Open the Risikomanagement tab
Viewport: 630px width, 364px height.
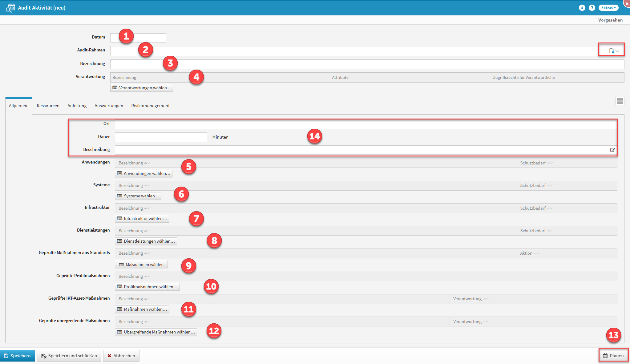coord(150,106)
